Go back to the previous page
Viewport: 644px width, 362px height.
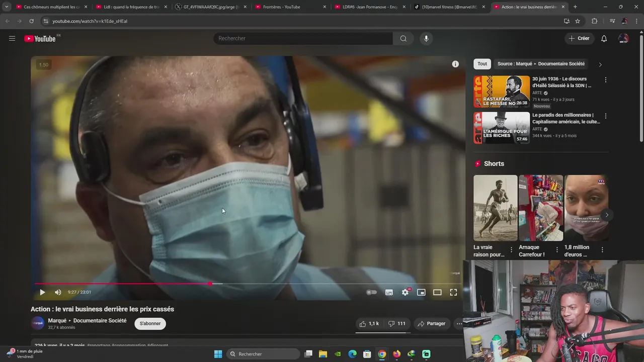[7, 21]
